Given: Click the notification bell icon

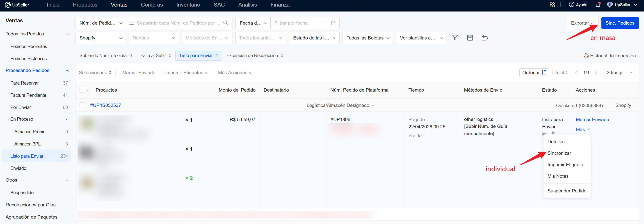Looking at the screenshot, I should (598, 5).
